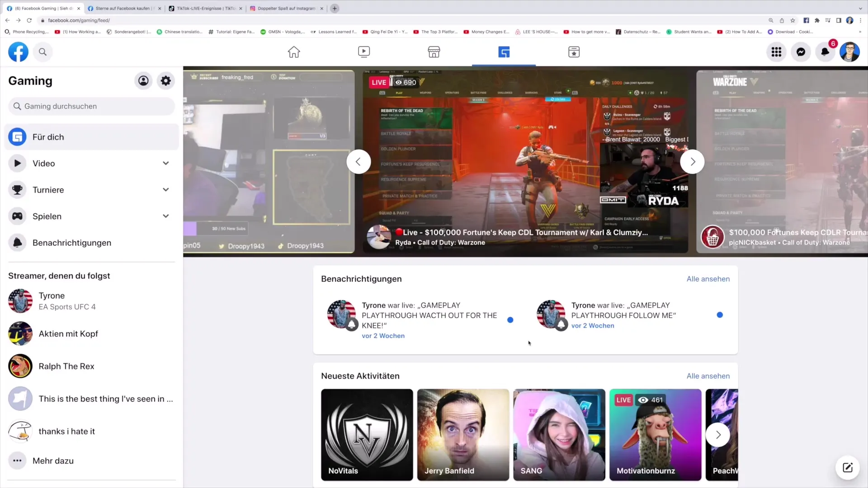Click Alle ansehen for Neueste Aktivitäten

(x=708, y=376)
